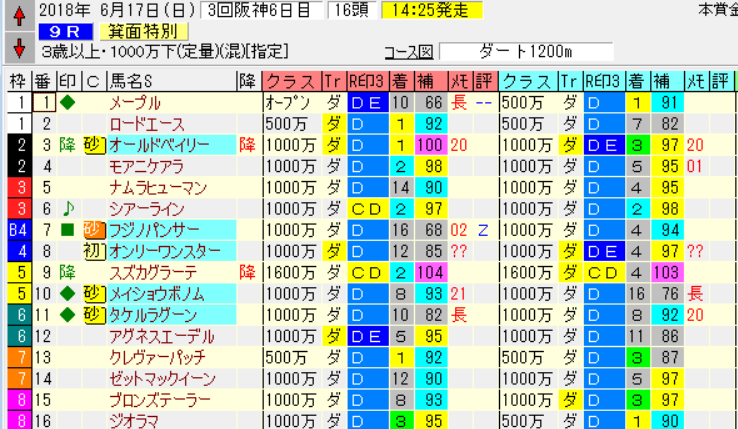Image resolution: width=738 pixels, height=429 pixels.
Task: Click the 14:25発走 start time box
Action: (431, 10)
